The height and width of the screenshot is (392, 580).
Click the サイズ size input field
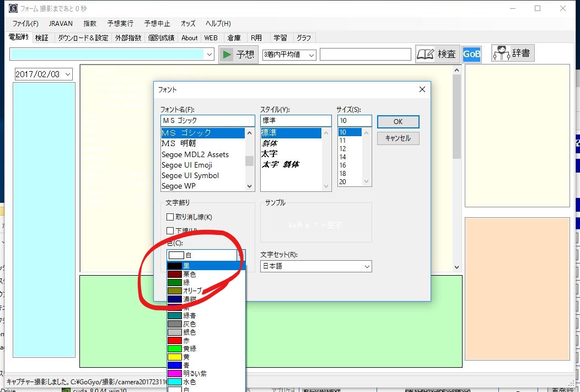point(355,121)
